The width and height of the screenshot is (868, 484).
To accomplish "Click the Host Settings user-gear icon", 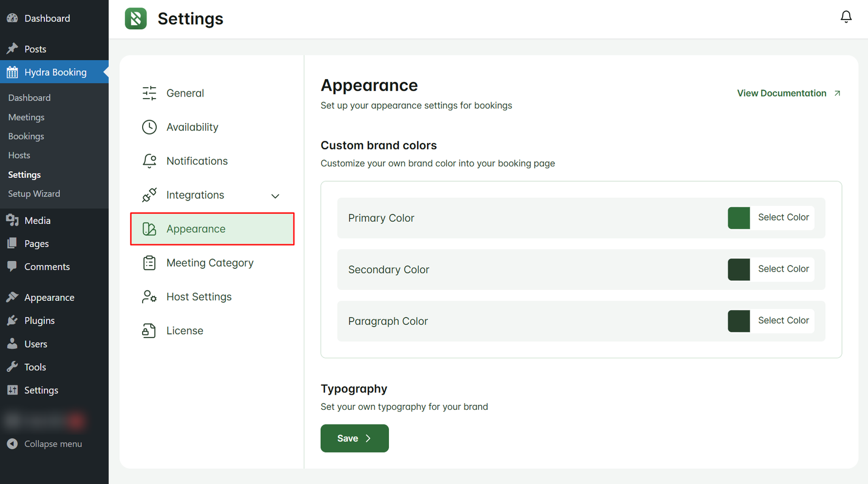I will pyautogui.click(x=149, y=296).
